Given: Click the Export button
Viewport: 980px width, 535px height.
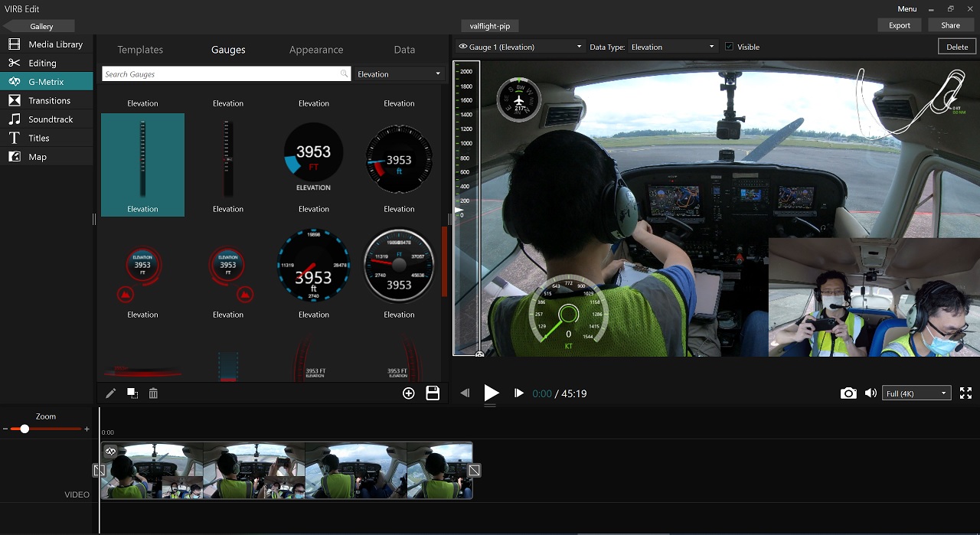Looking at the screenshot, I should click(x=900, y=25).
